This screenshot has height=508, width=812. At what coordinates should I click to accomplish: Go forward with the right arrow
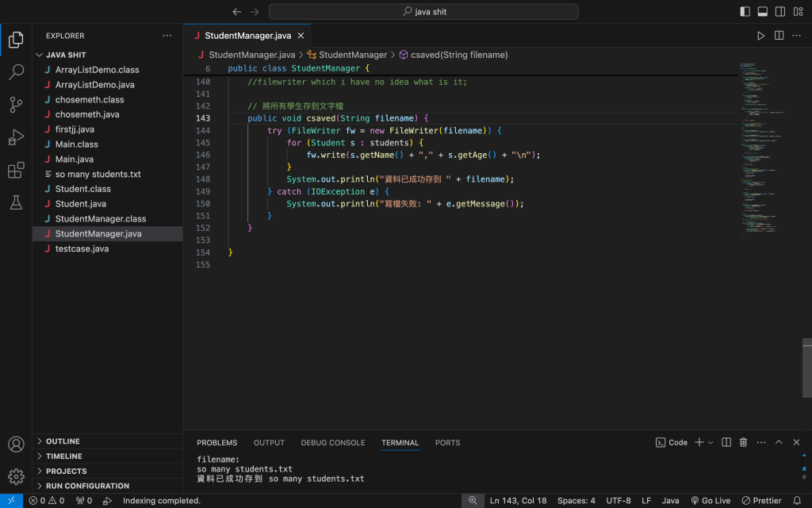coord(255,11)
